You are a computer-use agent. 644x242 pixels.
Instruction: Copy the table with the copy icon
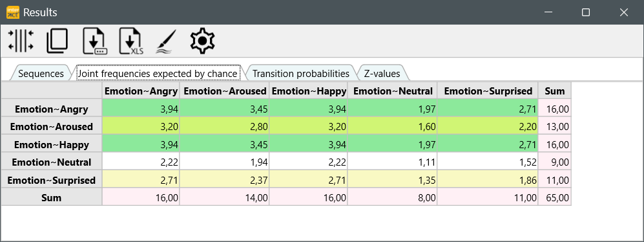click(57, 41)
